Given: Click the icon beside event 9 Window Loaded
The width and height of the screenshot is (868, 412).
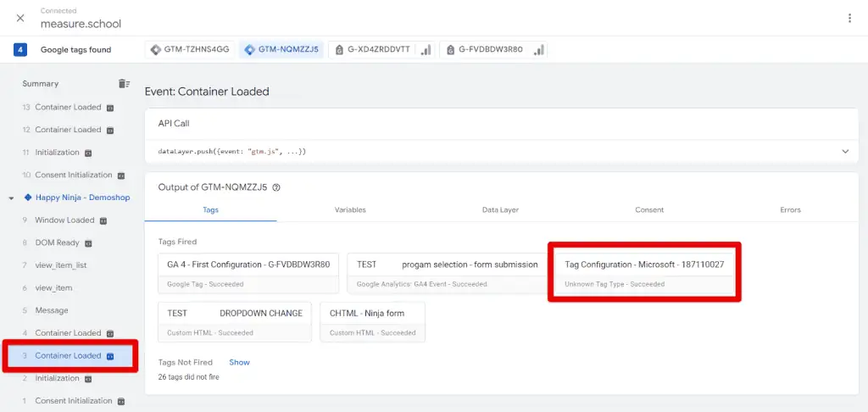Looking at the screenshot, I should (103, 221).
